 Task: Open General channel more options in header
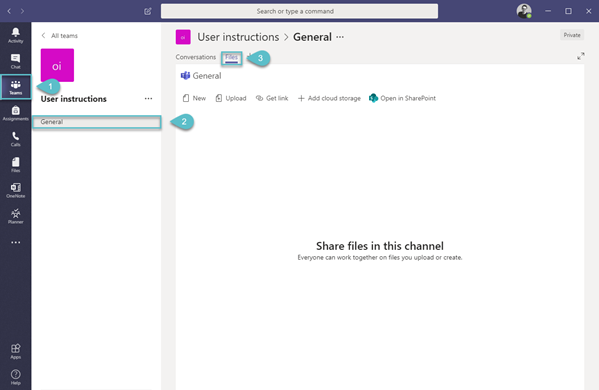click(340, 37)
